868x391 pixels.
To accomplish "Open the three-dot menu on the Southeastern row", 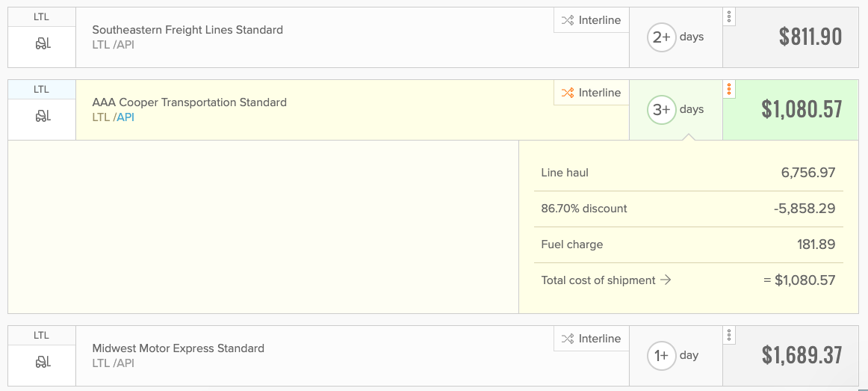I will tap(729, 16).
